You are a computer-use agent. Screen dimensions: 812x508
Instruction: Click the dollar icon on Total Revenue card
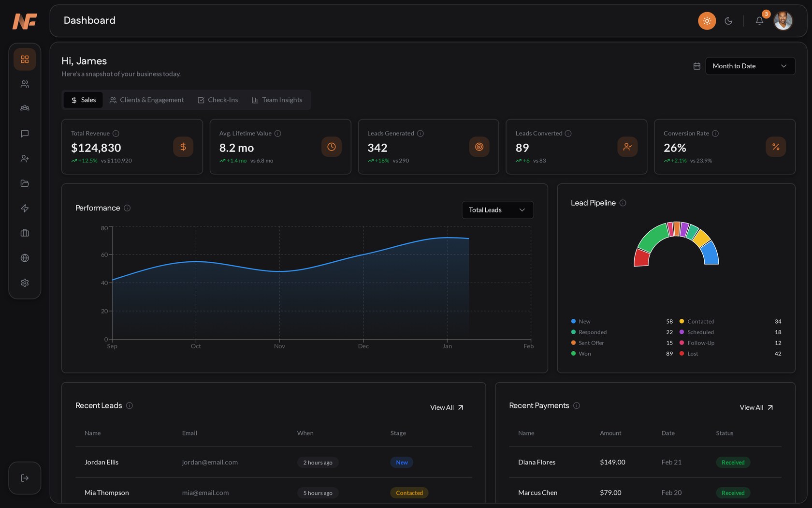[183, 147]
